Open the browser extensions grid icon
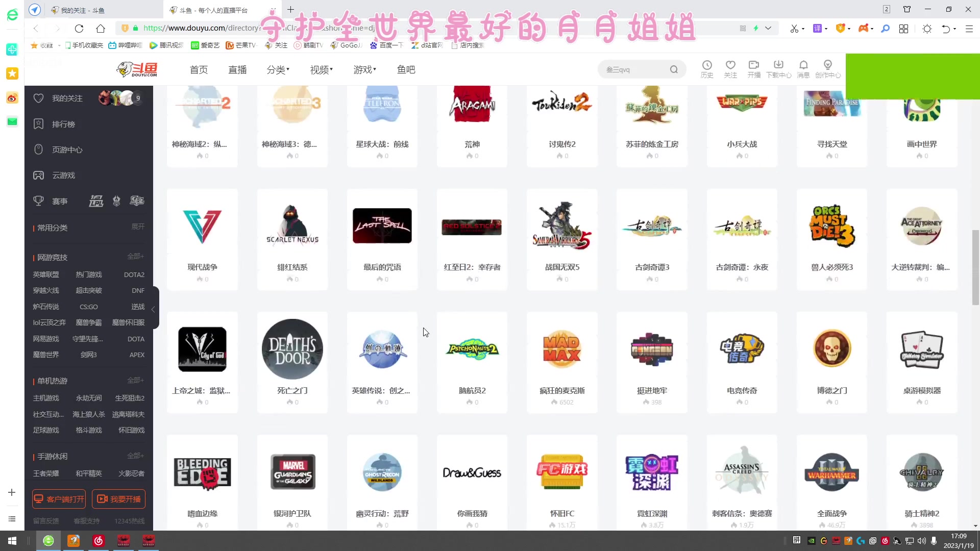The width and height of the screenshot is (980, 551). [x=903, y=29]
